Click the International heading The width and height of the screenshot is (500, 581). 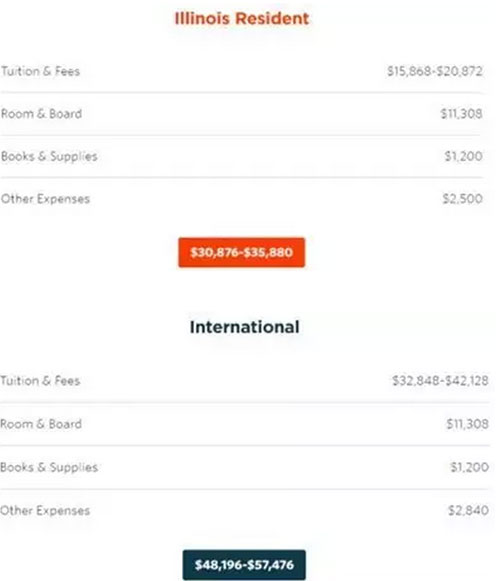coord(245,327)
